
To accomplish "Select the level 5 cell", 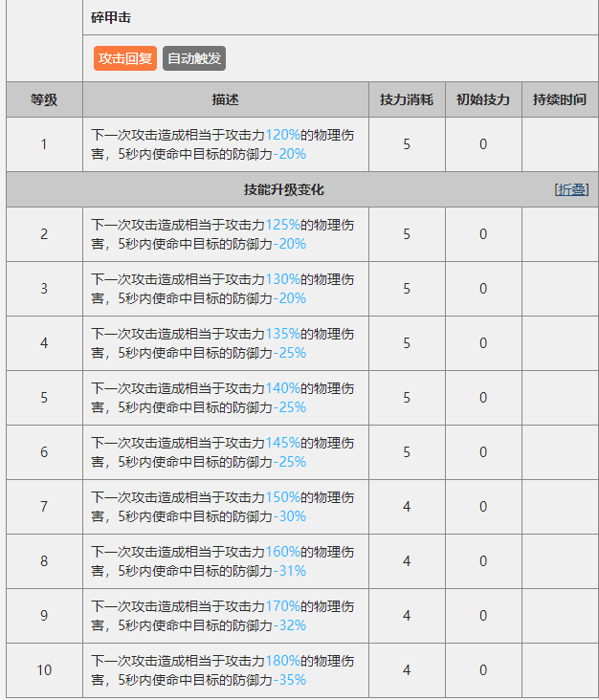I will [44, 398].
